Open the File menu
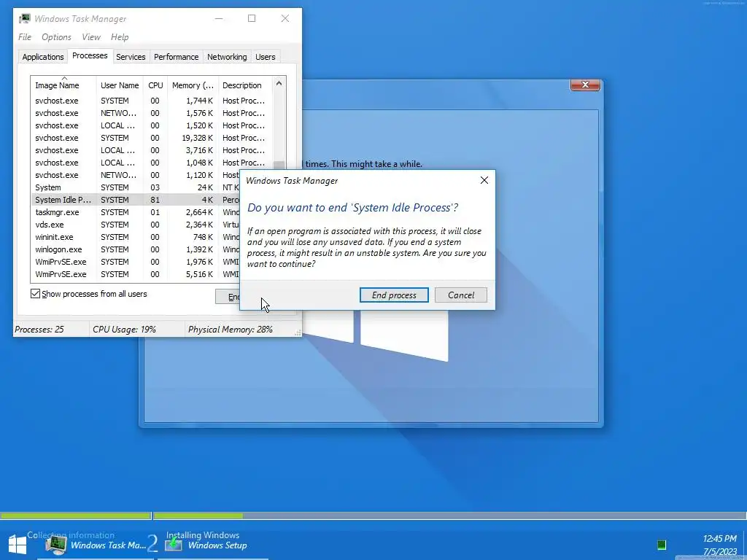 pyautogui.click(x=25, y=37)
